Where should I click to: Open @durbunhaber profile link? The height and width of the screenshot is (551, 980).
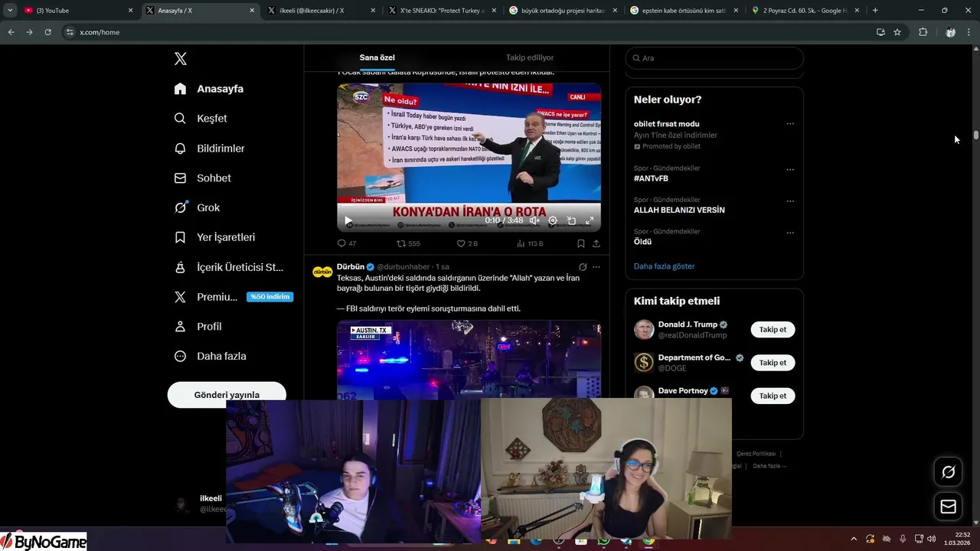click(x=404, y=267)
